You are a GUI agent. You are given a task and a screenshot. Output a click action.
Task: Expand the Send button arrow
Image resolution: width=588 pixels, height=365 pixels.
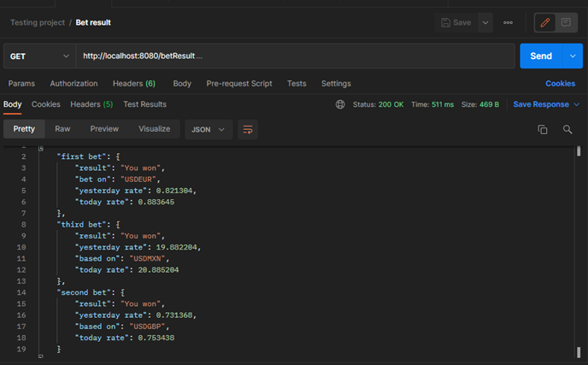(x=573, y=56)
